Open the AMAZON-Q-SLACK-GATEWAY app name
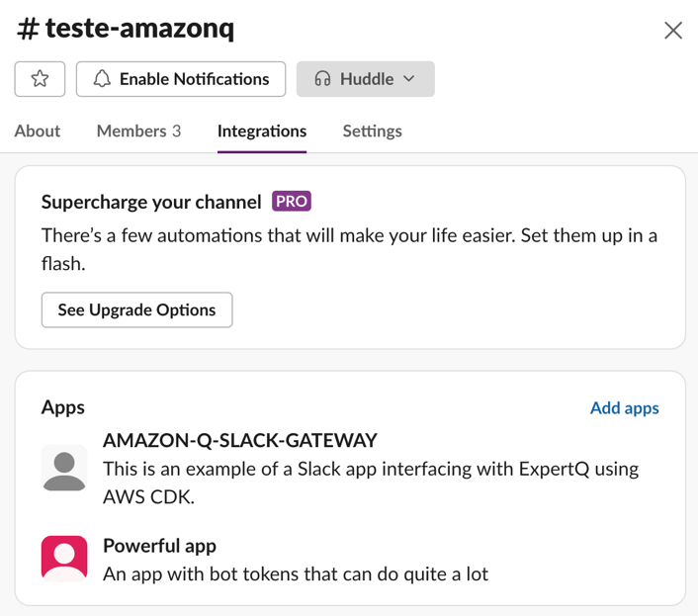Image resolution: width=698 pixels, height=616 pixels. click(240, 441)
